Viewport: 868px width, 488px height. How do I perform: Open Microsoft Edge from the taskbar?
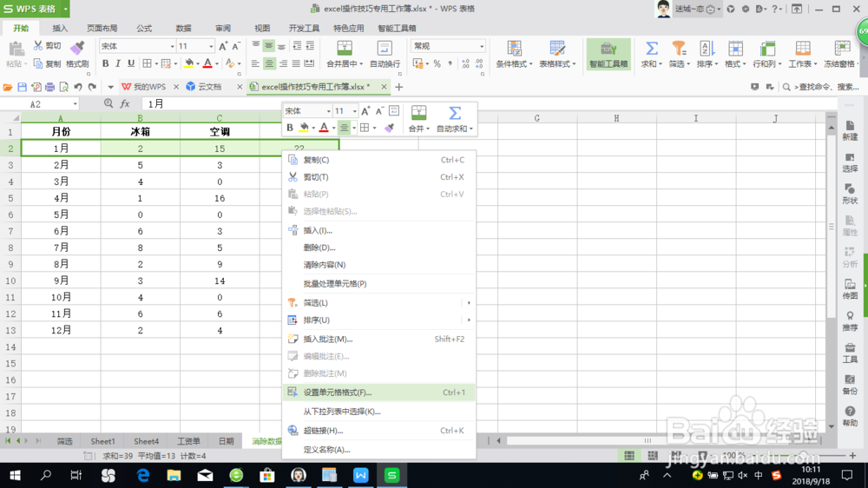point(143,475)
